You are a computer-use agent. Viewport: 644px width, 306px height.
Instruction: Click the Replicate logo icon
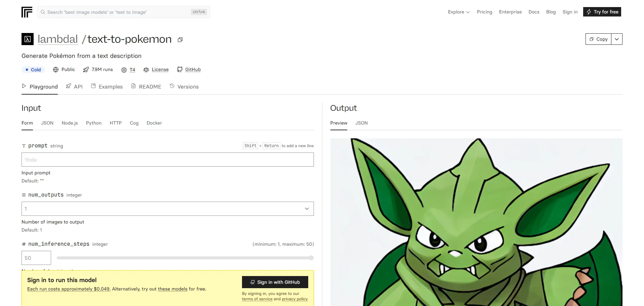27,12
